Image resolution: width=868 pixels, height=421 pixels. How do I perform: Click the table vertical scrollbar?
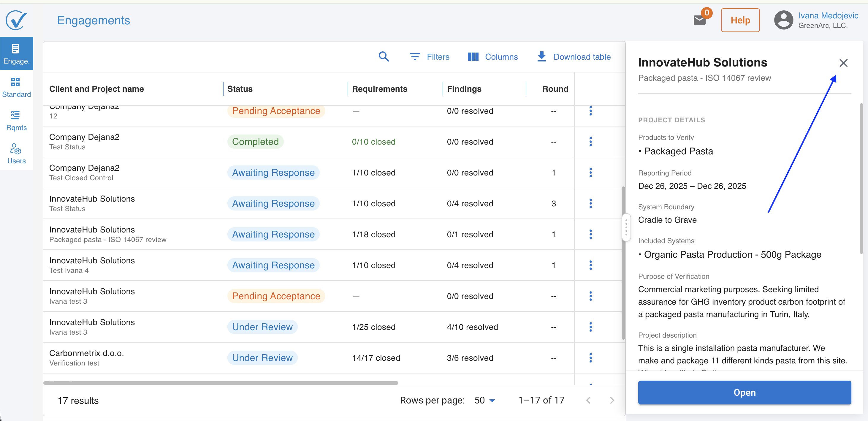(623, 263)
